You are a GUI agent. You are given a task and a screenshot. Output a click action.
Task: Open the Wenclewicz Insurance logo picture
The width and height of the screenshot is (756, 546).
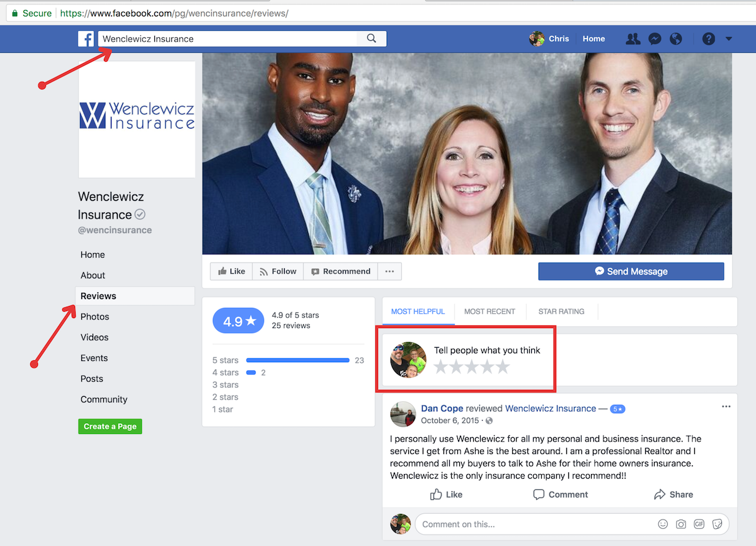pyautogui.click(x=137, y=120)
